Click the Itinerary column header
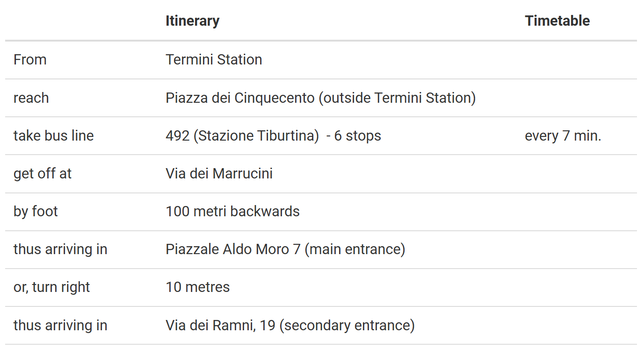 click(x=192, y=21)
